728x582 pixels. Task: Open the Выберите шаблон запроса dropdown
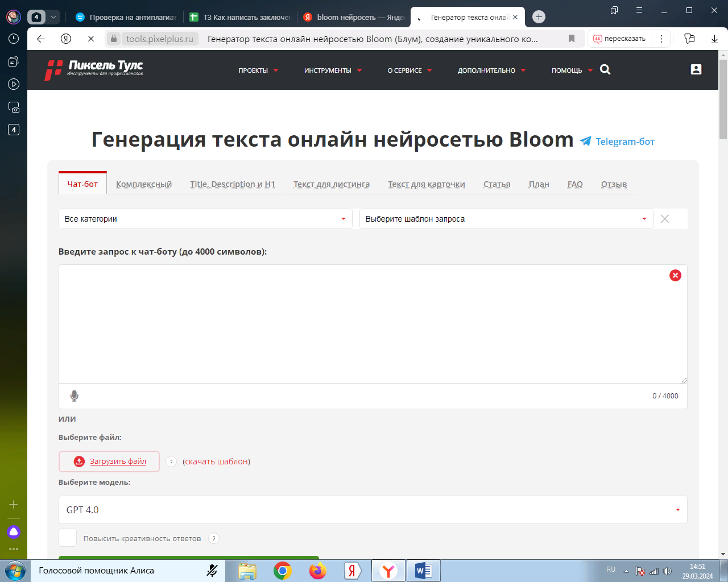pyautogui.click(x=506, y=219)
